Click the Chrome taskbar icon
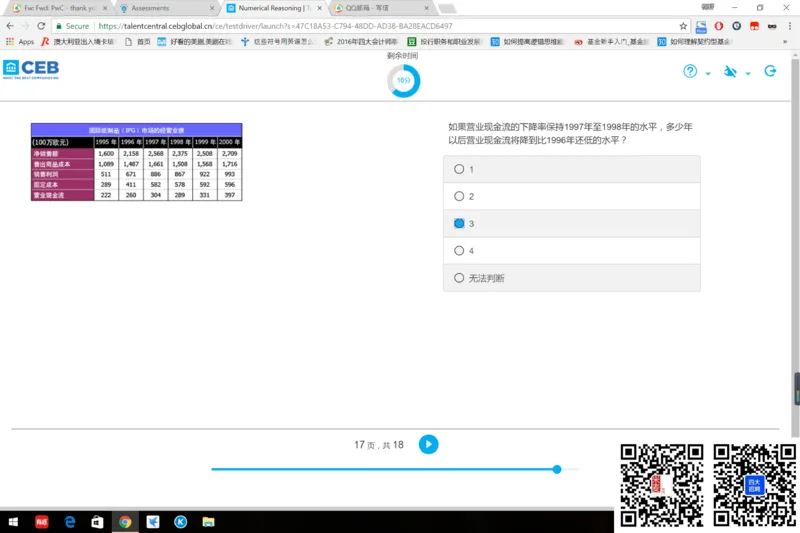Screen dimensions: 800x533 click(125, 522)
